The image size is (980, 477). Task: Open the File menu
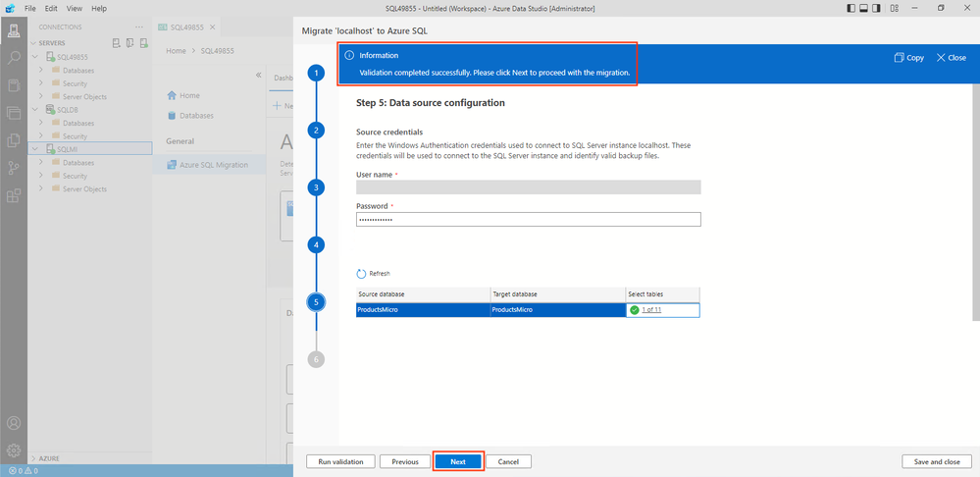tap(30, 9)
